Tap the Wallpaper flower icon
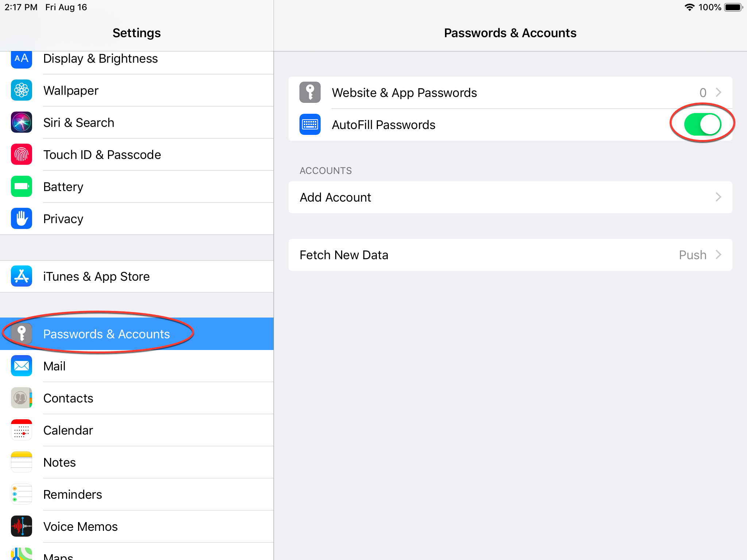Screen dimensions: 747x560 [22, 90]
